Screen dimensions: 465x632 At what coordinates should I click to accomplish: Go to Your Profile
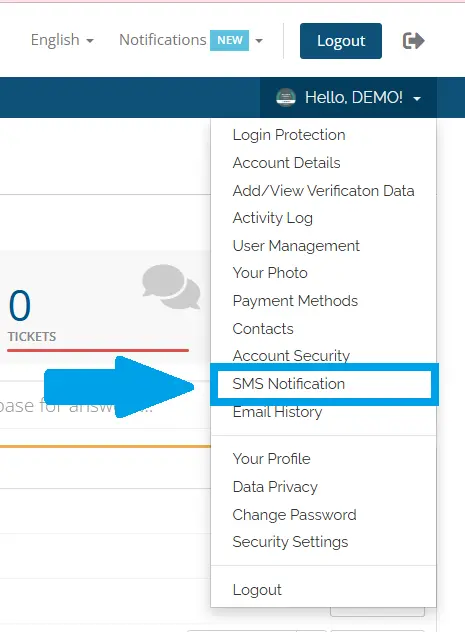272,459
